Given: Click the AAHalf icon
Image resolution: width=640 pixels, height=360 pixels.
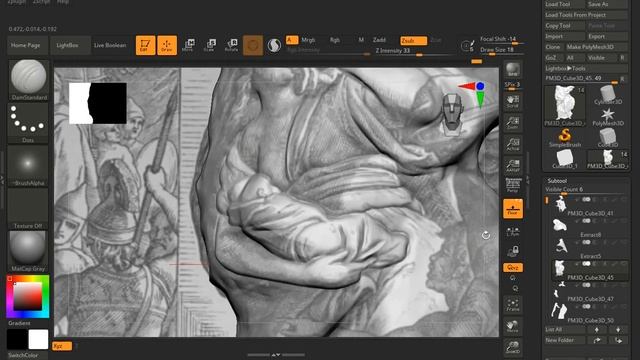Looking at the screenshot, I should (x=513, y=165).
